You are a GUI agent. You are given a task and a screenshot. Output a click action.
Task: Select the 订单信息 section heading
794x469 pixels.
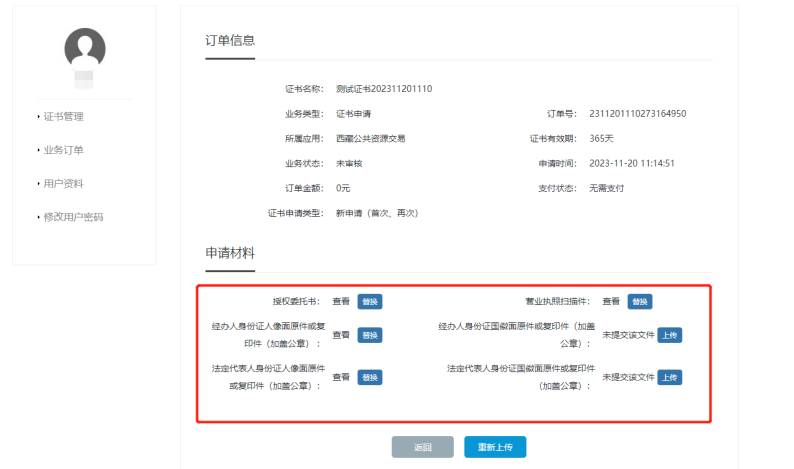click(230, 41)
